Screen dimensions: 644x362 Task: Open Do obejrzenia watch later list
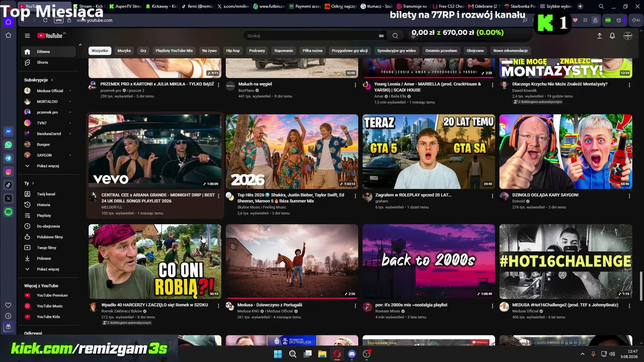48,226
